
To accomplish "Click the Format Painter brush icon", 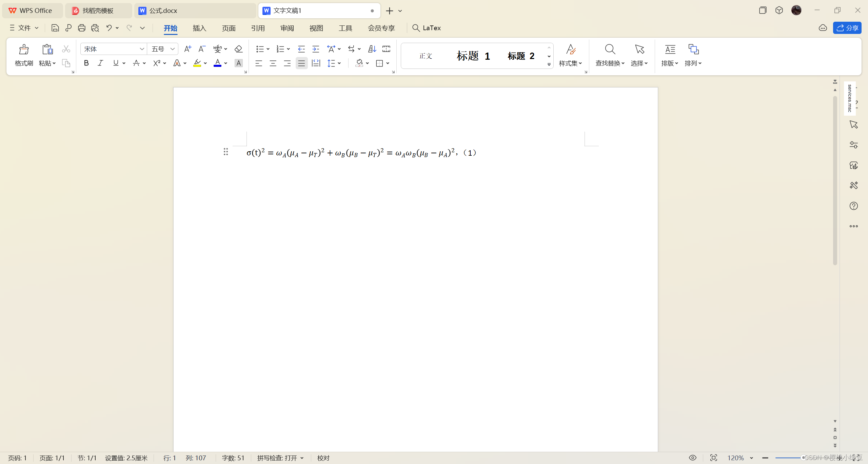I will pyautogui.click(x=24, y=50).
